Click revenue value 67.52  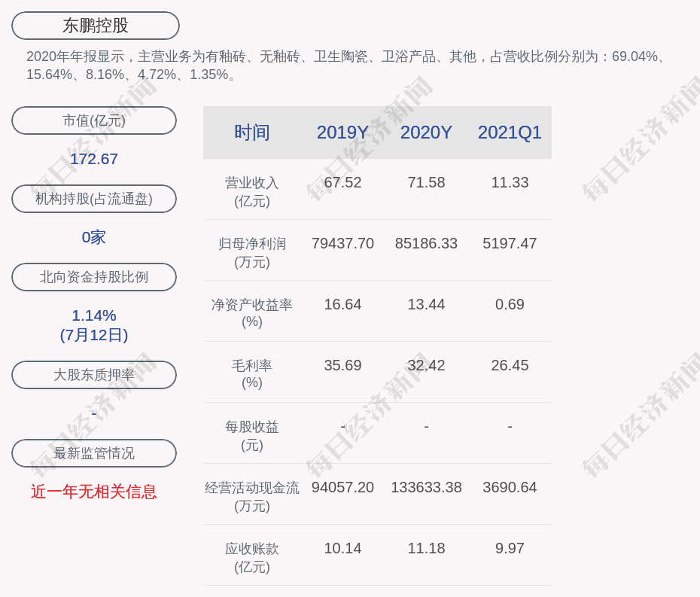point(342,183)
